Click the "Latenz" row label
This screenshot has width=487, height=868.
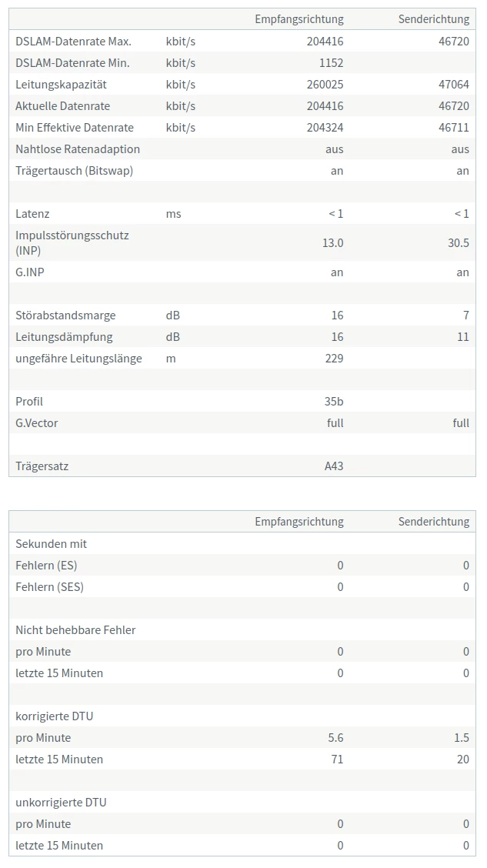pyautogui.click(x=32, y=214)
